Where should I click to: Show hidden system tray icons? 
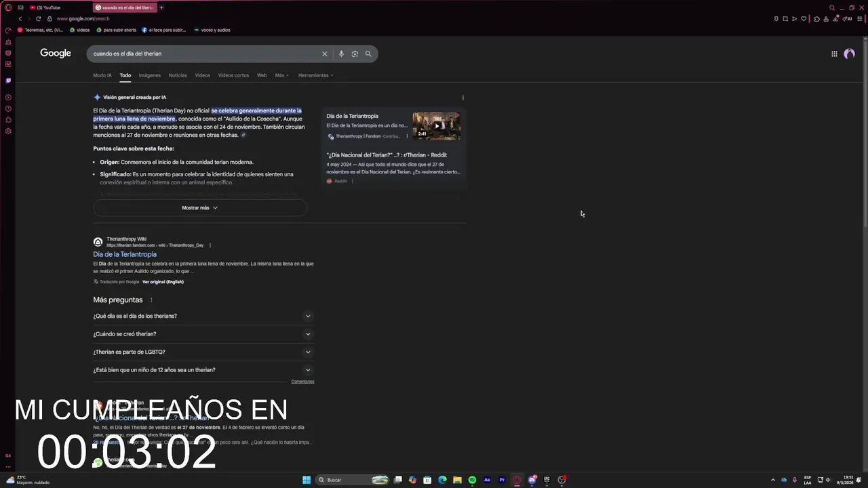[772, 480]
